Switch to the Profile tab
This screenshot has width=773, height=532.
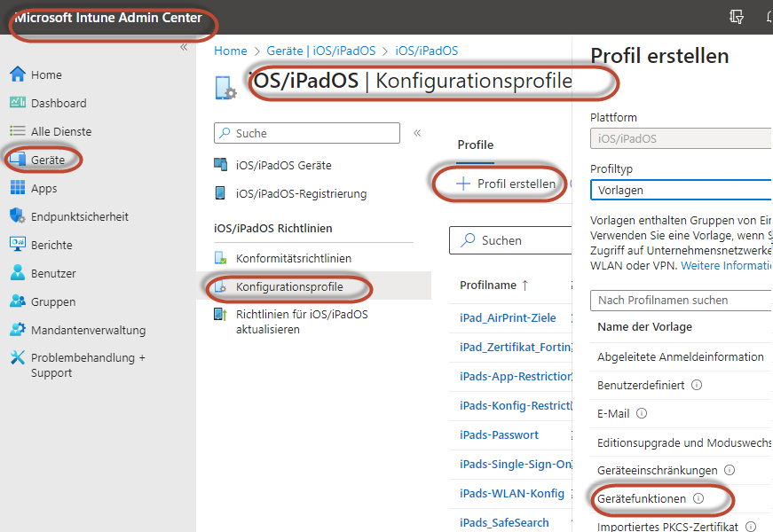tap(475, 145)
